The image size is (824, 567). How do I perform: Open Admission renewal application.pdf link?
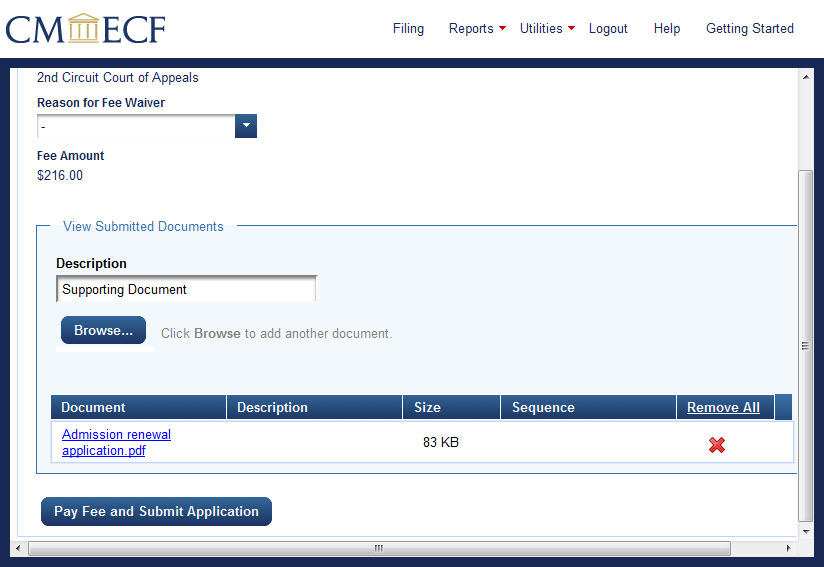(x=116, y=442)
